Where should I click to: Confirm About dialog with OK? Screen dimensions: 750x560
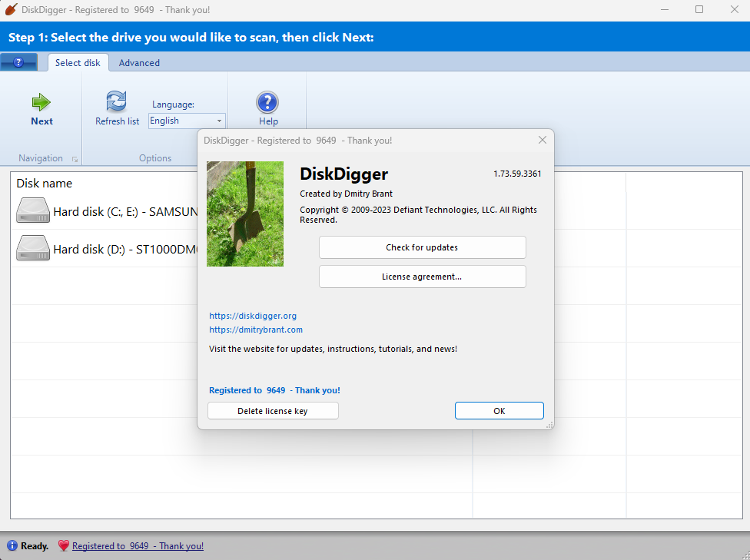click(x=499, y=411)
